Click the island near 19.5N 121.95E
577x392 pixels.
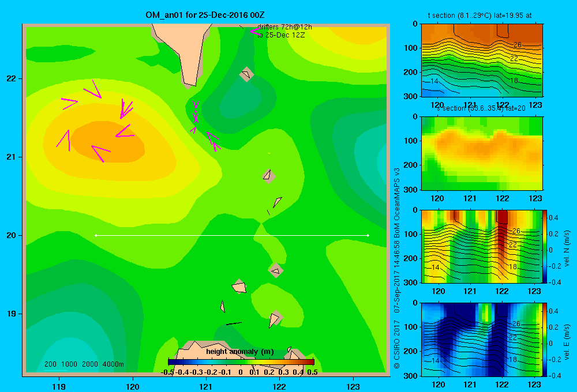coord(276,270)
